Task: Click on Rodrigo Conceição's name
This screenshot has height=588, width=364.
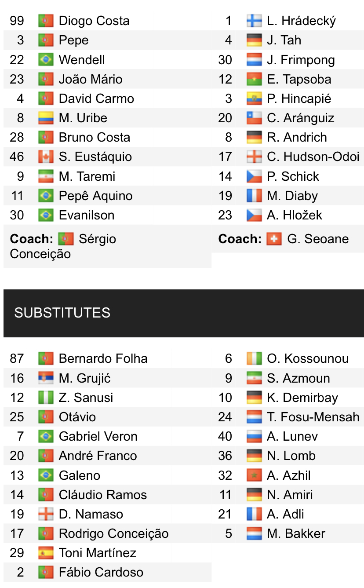Action: click(113, 533)
